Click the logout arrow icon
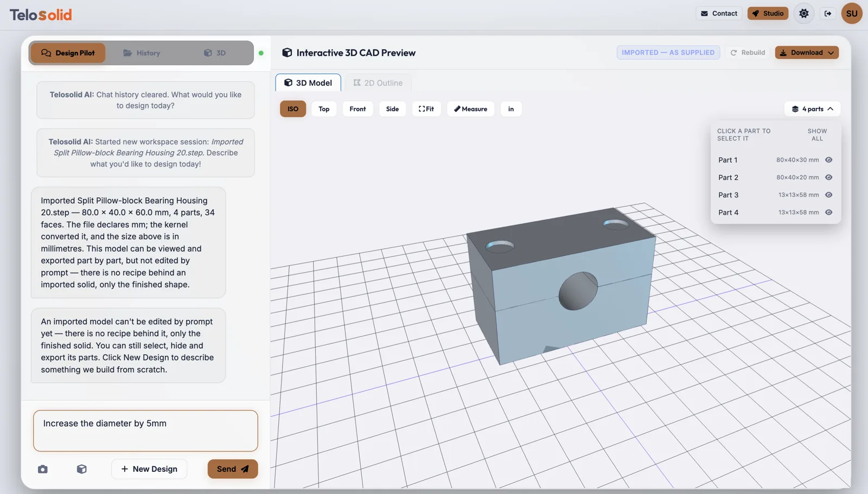The height and width of the screenshot is (494, 868). (x=828, y=14)
